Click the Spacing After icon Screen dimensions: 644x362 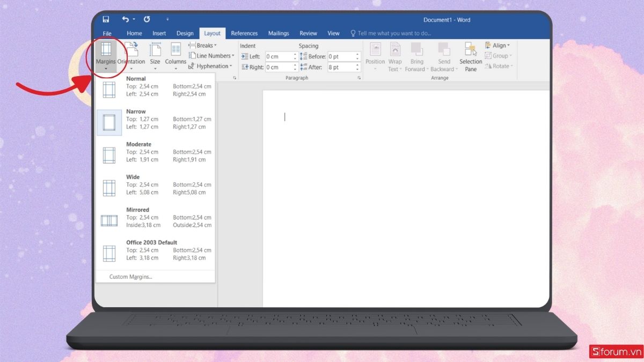point(303,67)
